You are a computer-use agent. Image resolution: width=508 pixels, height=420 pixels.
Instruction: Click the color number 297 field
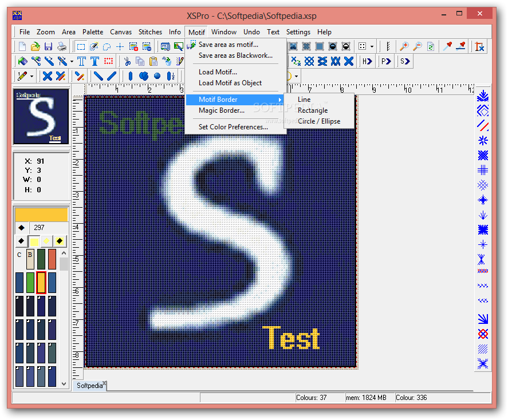pos(49,228)
